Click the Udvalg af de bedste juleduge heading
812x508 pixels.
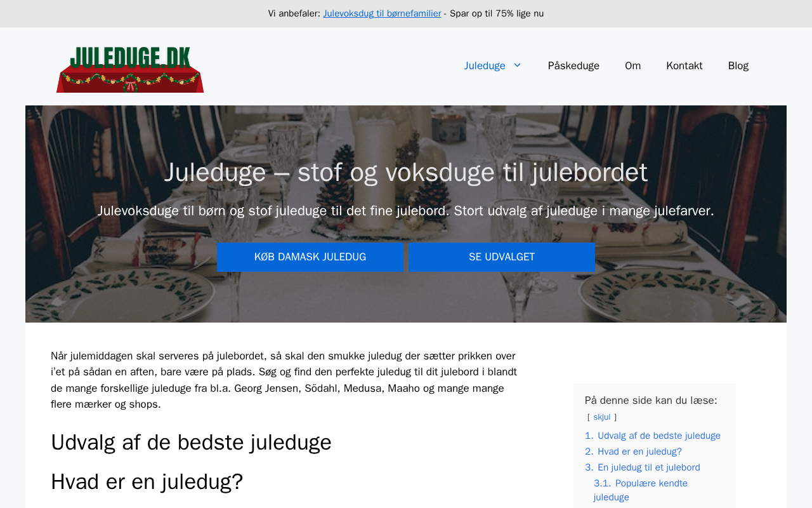point(191,442)
